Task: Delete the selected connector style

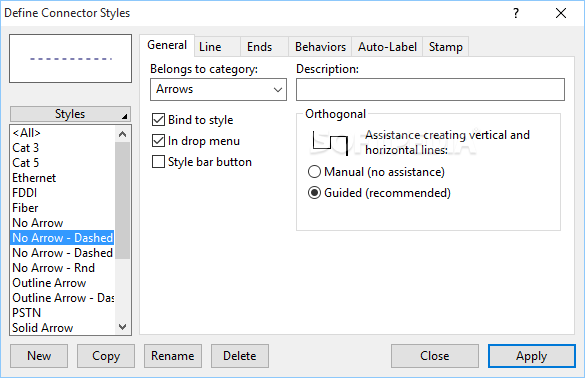Action: point(240,356)
